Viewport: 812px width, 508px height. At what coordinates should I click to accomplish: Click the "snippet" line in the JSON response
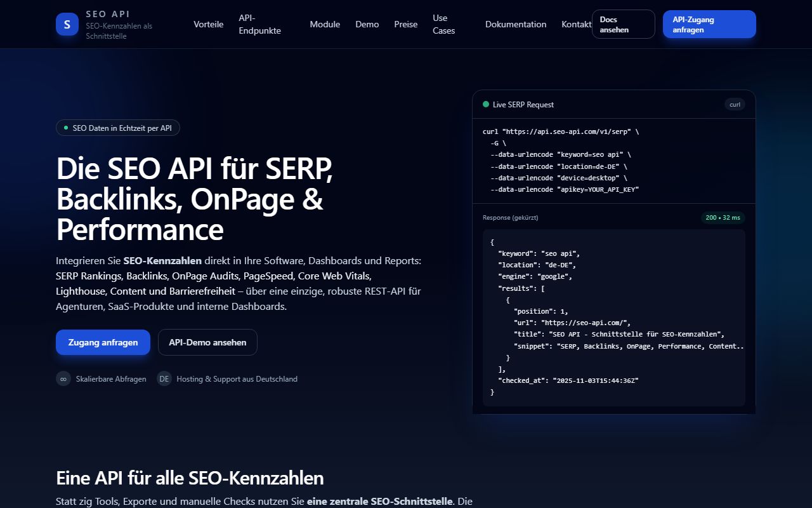click(629, 346)
